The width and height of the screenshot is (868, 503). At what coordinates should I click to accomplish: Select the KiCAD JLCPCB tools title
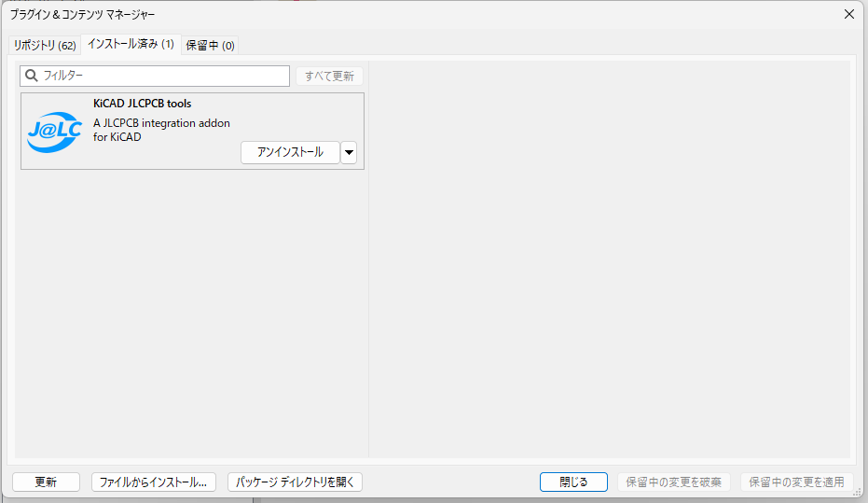click(x=143, y=104)
